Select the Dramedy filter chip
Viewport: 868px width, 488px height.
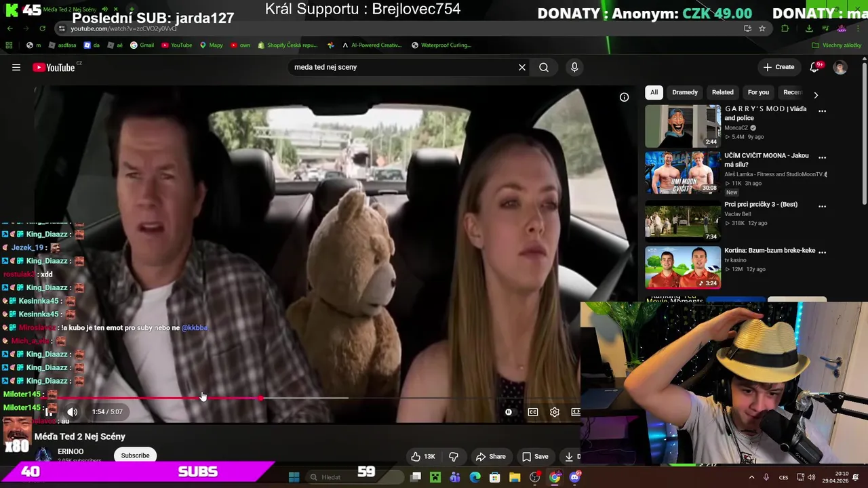(x=685, y=92)
